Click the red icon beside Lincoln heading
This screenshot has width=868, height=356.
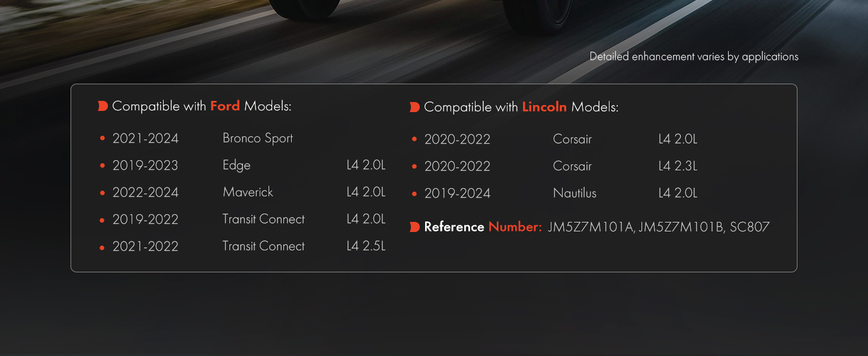(414, 107)
